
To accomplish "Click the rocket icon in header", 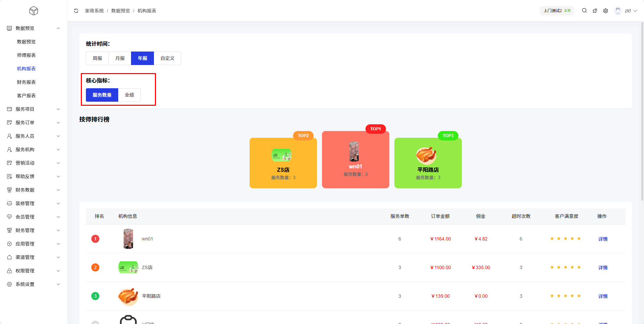I will [595, 11].
